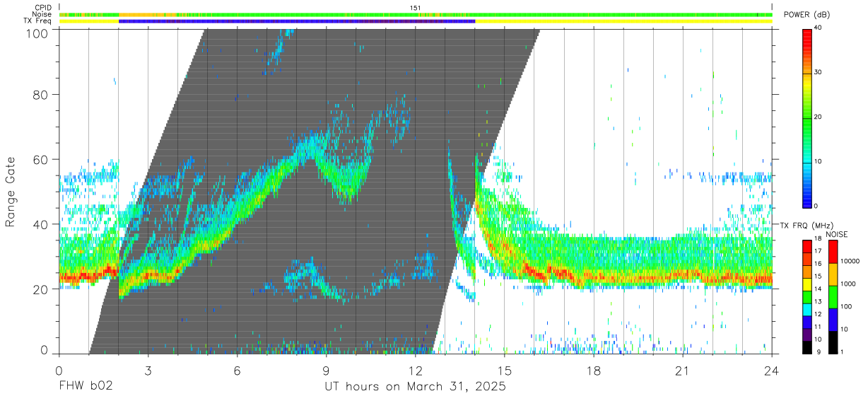The height and width of the screenshot is (401, 868).
Task: Click the range gate tick label 60
Action: coord(41,159)
